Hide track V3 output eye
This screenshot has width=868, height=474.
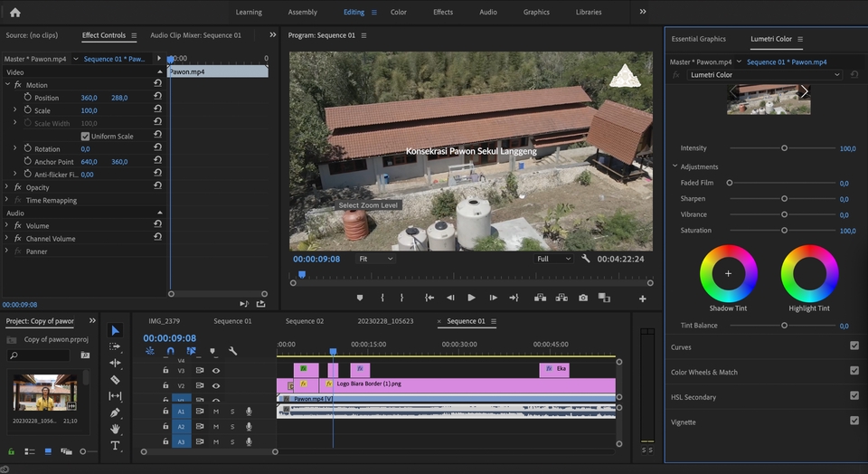point(216,371)
